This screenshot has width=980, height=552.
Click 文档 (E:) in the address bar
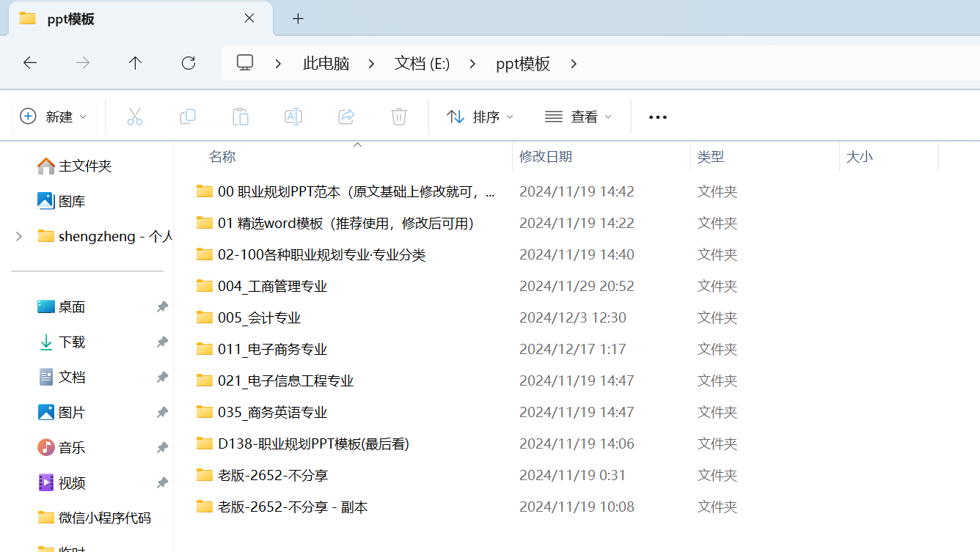pos(422,64)
